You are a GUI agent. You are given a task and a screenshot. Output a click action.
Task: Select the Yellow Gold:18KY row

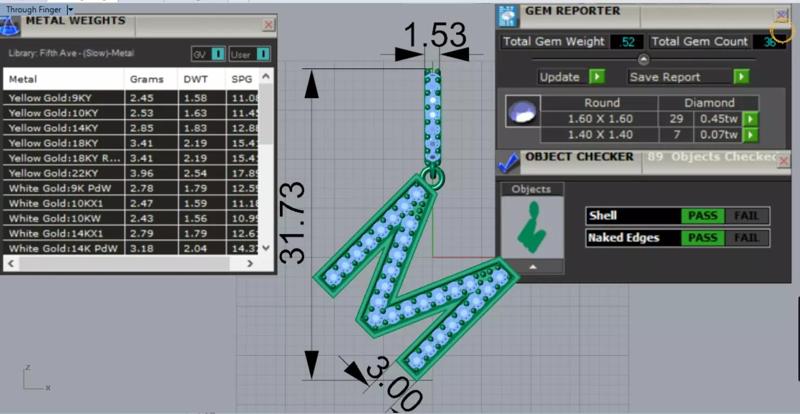coord(131,143)
